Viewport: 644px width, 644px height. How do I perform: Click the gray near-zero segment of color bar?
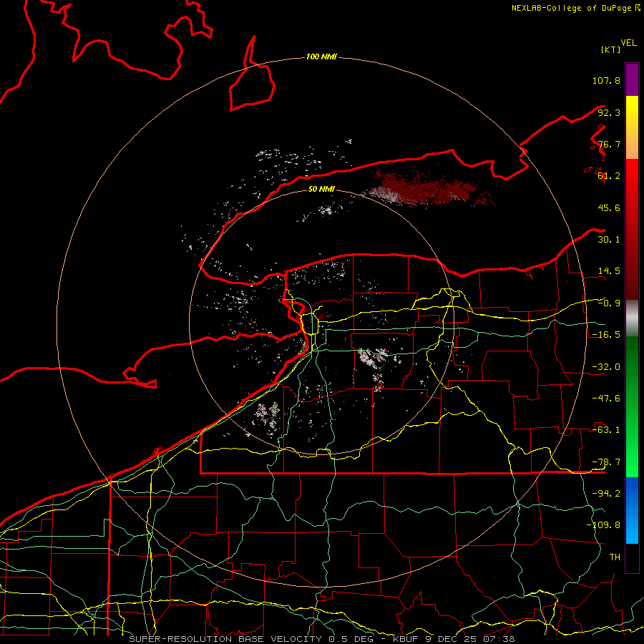point(632,318)
